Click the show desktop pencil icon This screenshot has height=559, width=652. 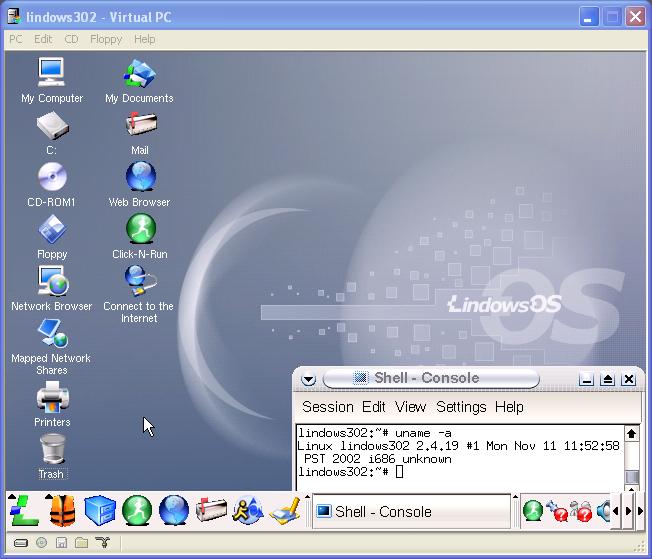point(285,510)
